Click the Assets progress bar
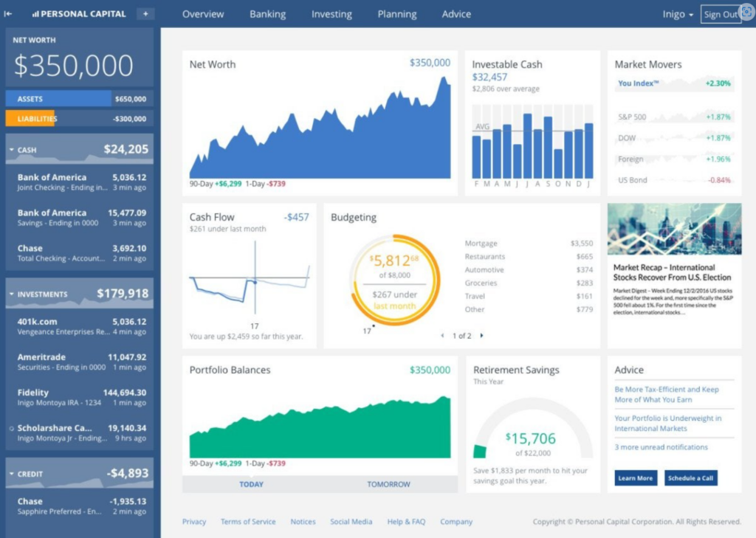756x538 pixels. 80,99
